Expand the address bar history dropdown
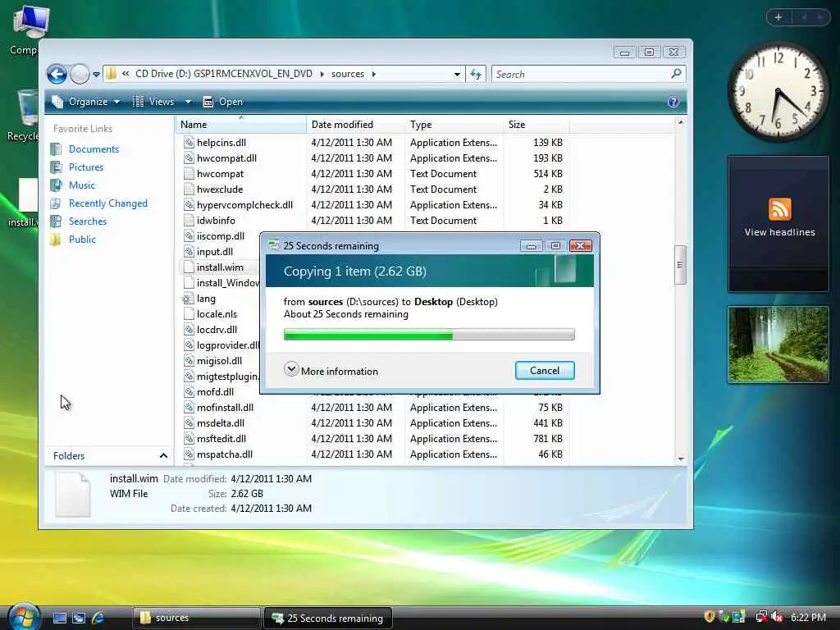This screenshot has width=840, height=630. (457, 75)
